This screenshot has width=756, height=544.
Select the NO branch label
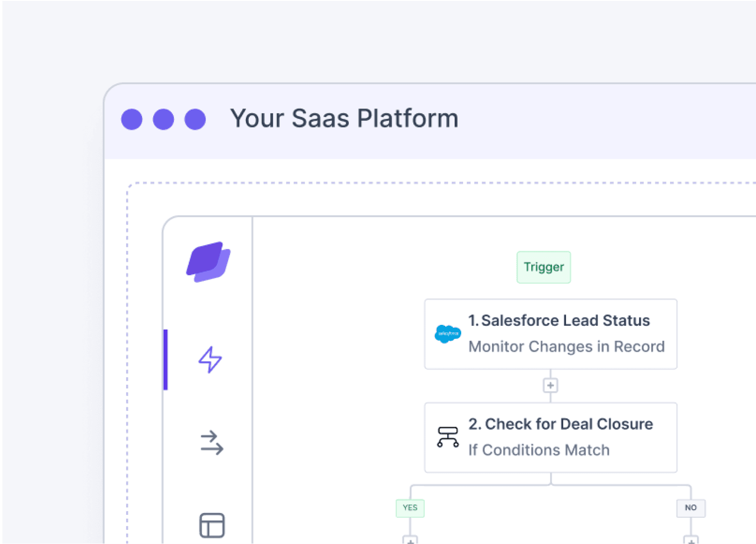point(691,508)
